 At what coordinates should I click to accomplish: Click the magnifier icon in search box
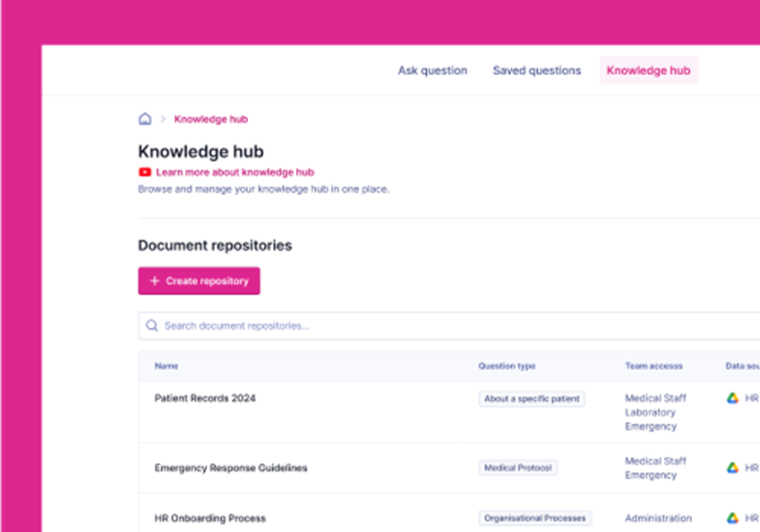click(x=152, y=326)
